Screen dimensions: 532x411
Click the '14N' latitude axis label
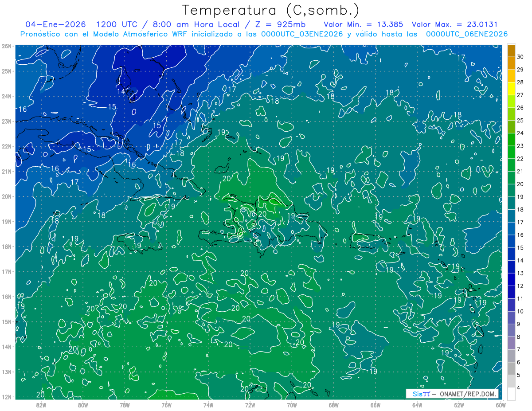(x=6, y=347)
